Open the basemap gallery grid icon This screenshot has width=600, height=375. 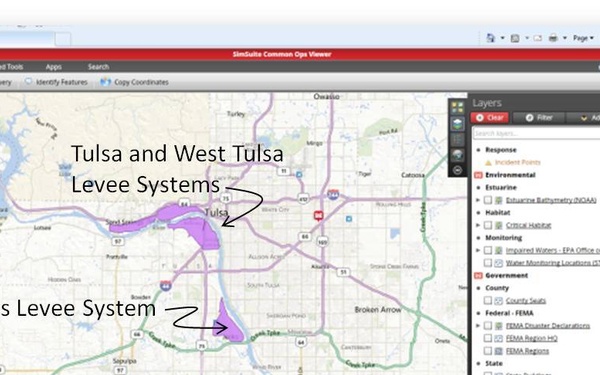(457, 108)
